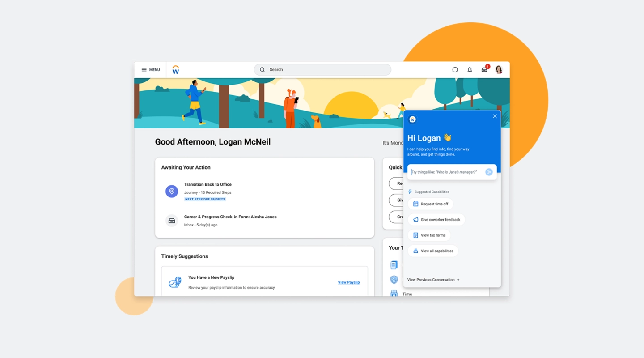Viewport: 644px width, 358px height.
Task: Click the Time app icon
Action: pyautogui.click(x=394, y=294)
